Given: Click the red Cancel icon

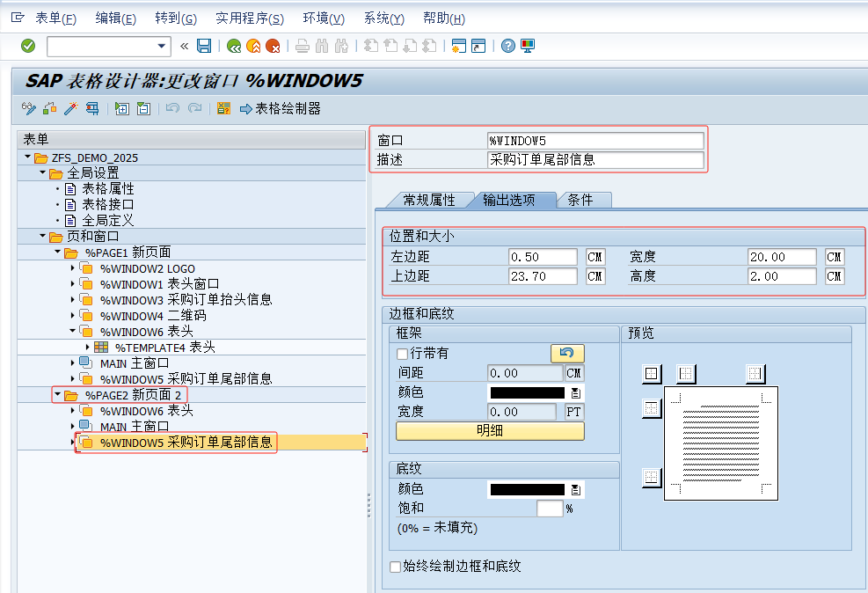Looking at the screenshot, I should click(x=273, y=46).
